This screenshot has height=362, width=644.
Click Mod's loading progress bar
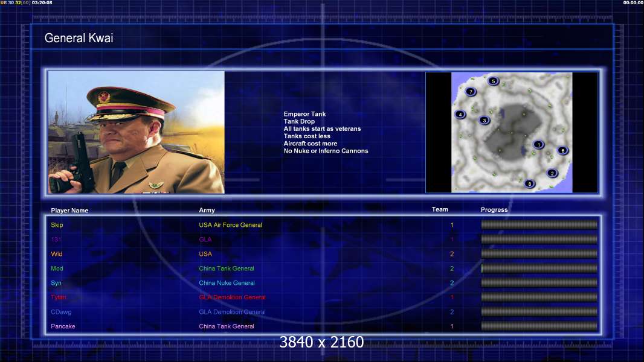coord(539,268)
